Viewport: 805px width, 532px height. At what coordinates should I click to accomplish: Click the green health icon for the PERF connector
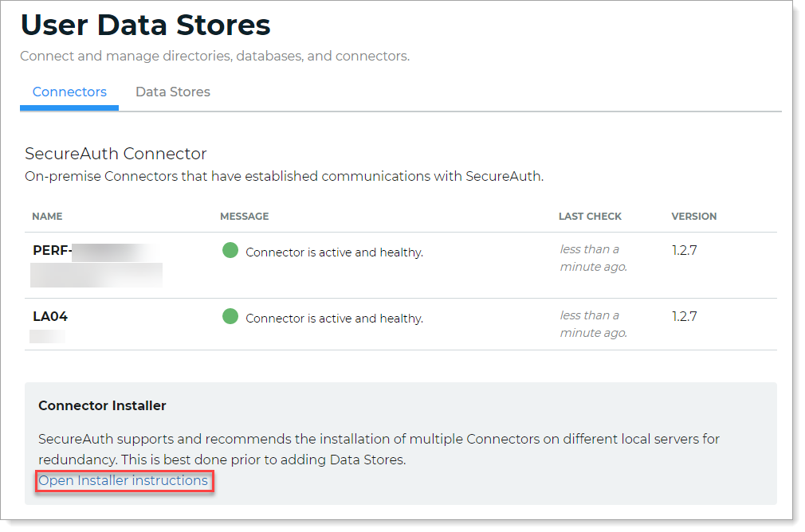pos(230,250)
